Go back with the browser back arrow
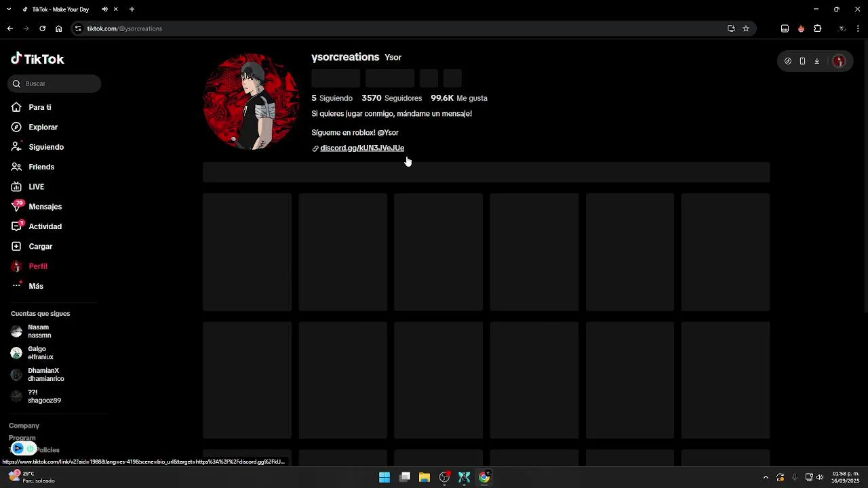The width and height of the screenshot is (868, 488). click(x=9, y=28)
